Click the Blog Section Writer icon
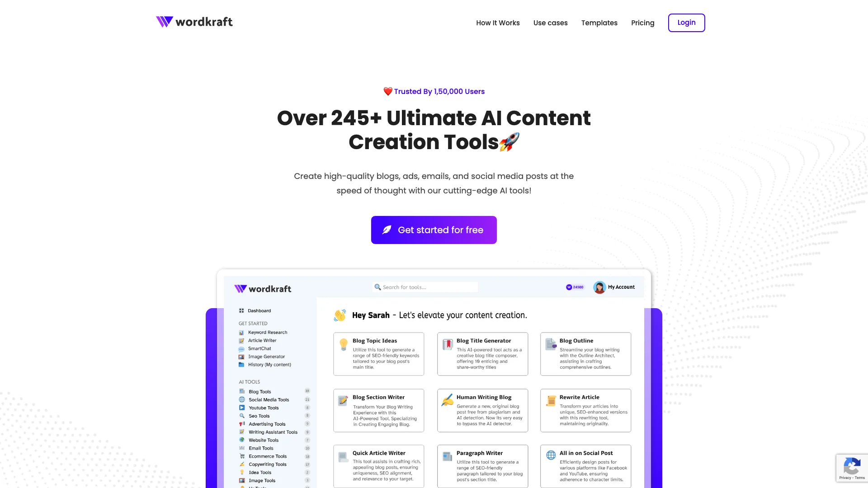This screenshot has height=488, width=868. pos(343,398)
